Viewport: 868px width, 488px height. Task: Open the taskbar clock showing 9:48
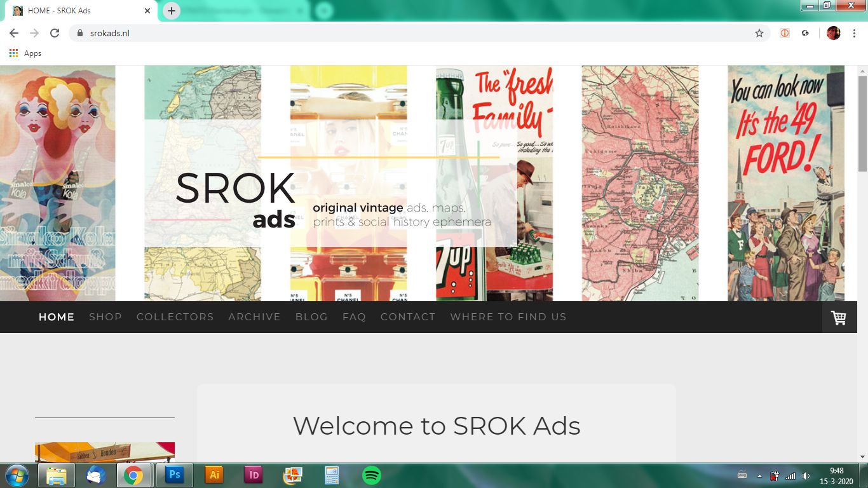(836, 476)
